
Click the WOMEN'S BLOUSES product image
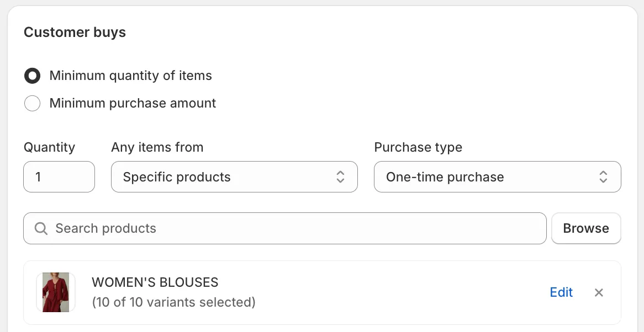click(55, 292)
